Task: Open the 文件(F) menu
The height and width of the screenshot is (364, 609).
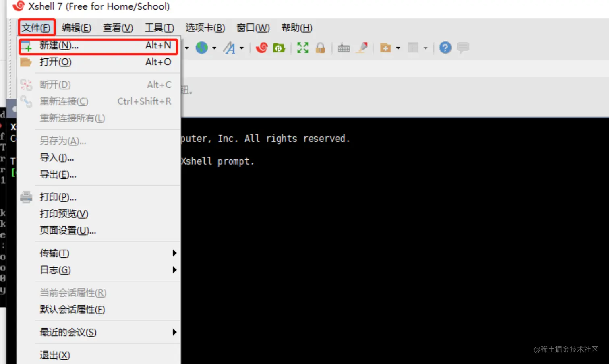Action: pos(36,28)
